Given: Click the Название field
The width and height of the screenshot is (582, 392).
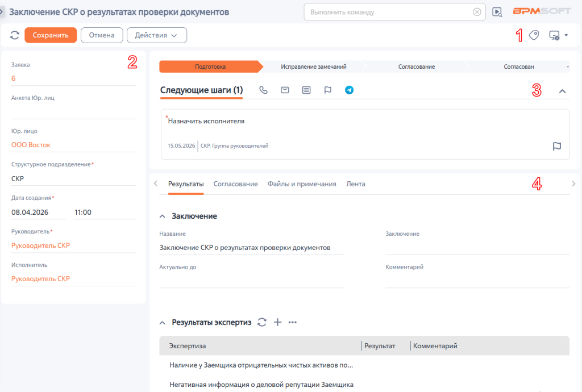Looking at the screenshot, I should click(251, 248).
